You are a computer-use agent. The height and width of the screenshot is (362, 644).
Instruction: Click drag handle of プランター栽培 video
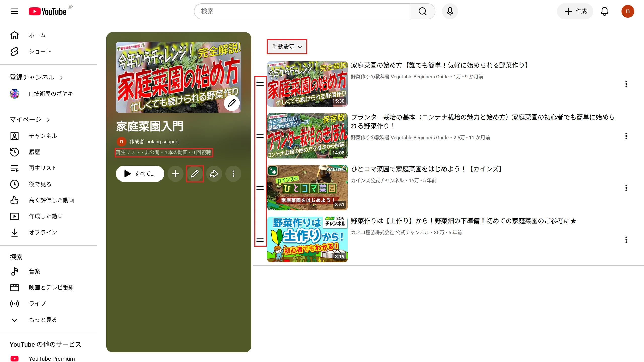click(260, 136)
